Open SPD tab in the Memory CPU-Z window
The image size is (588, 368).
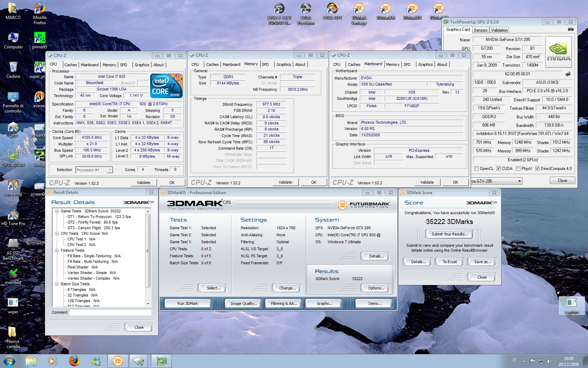(x=265, y=64)
